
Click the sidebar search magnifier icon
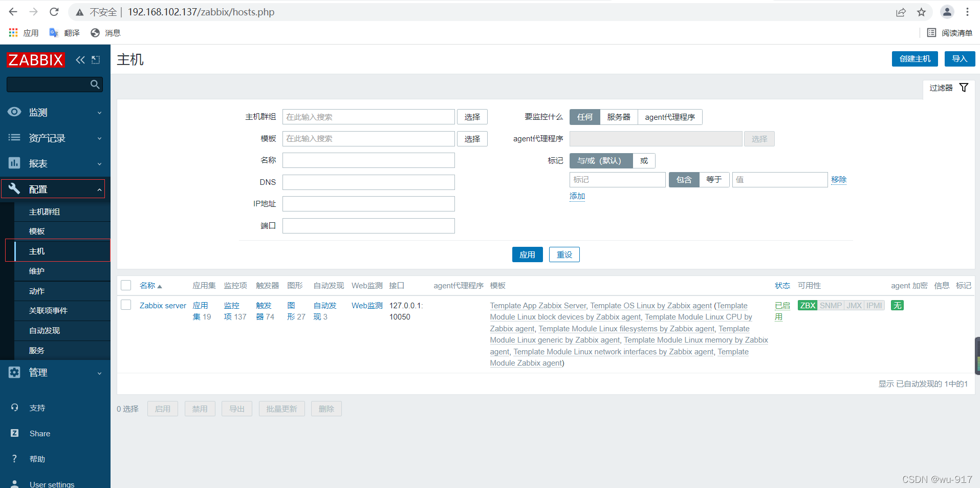click(95, 84)
